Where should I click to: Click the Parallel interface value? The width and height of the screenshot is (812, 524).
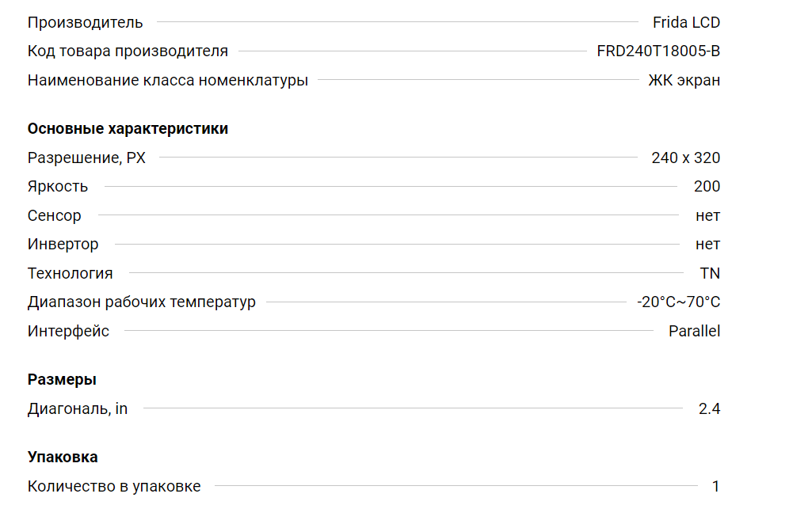click(694, 331)
